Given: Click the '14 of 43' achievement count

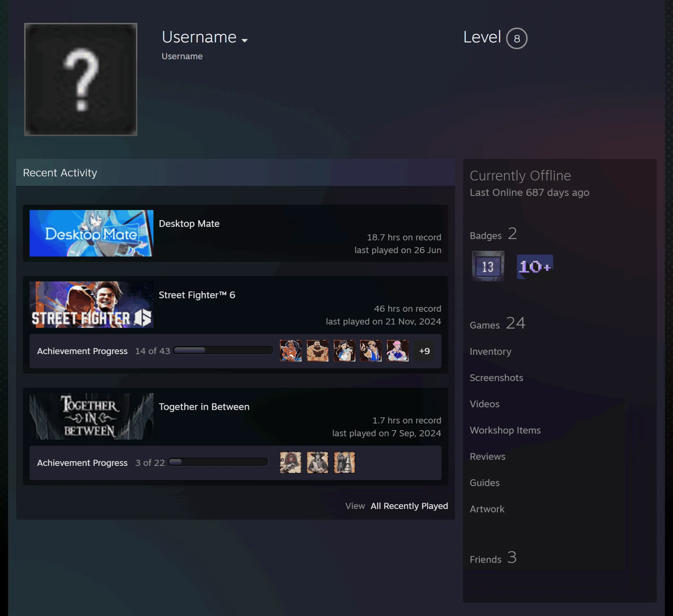Looking at the screenshot, I should pos(152,351).
